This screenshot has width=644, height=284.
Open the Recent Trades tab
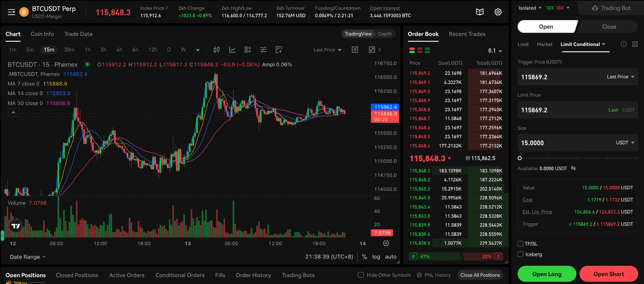pos(467,34)
